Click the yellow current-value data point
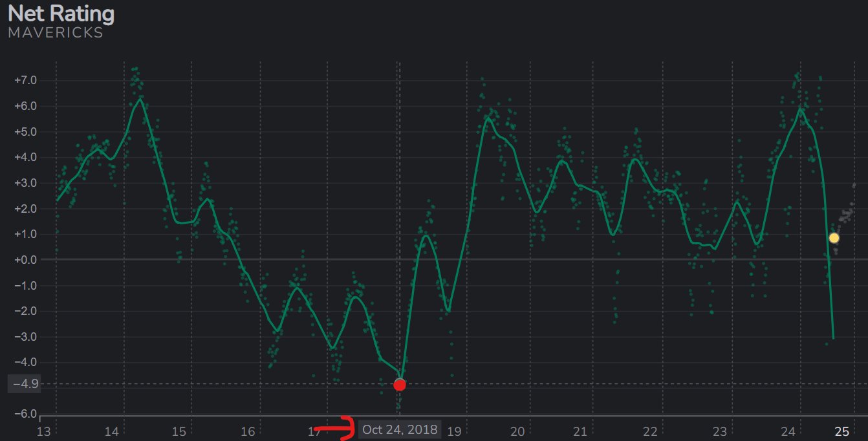 tap(834, 238)
